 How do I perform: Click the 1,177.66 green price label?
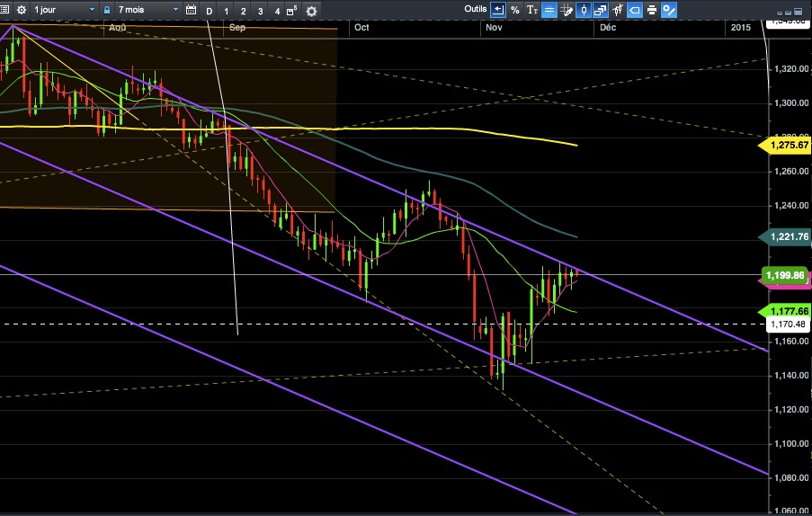click(784, 311)
